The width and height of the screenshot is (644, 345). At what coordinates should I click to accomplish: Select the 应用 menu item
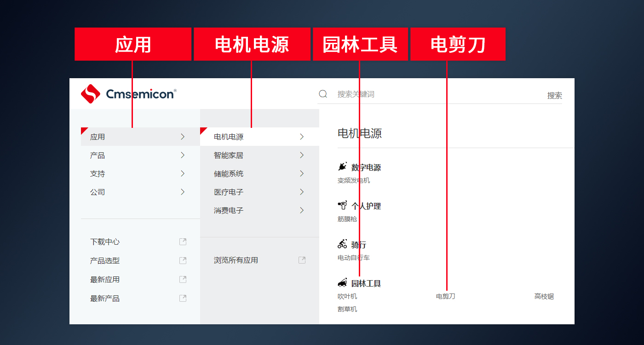click(140, 137)
